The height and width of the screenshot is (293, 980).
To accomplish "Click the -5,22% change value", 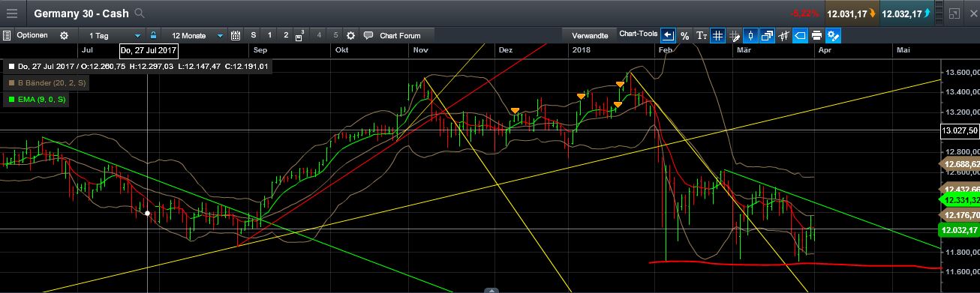I will click(804, 13).
